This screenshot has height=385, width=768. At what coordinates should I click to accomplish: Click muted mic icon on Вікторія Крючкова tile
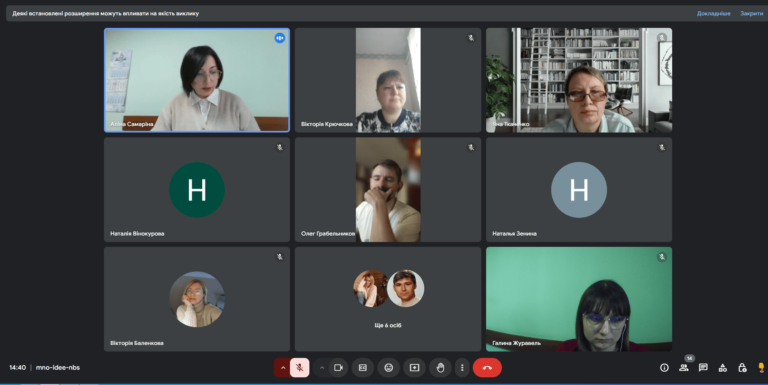[471, 38]
